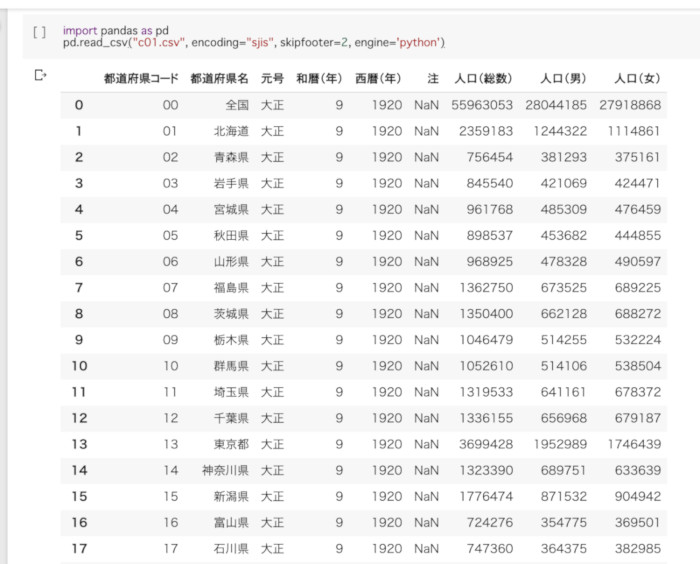Click the 宮城県 prefecture cell
Image resolution: width=700 pixels, height=564 pixels.
[231, 209]
